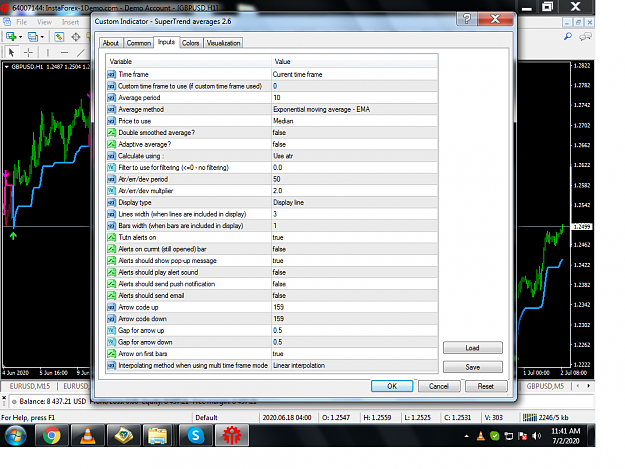This screenshot has height=469, width=625.
Task: Open the Time frame value dropdown
Action: [x=355, y=75]
